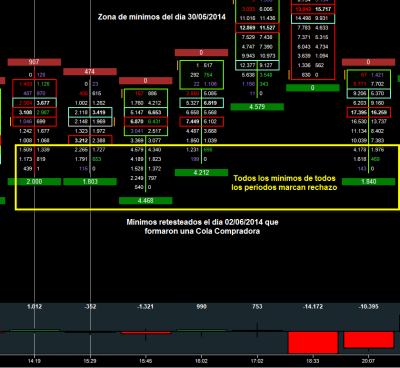Image resolution: width=400 pixels, height=368 pixels.
Task: Select the 'Zona de minimos' title annotation
Action: 162,17
